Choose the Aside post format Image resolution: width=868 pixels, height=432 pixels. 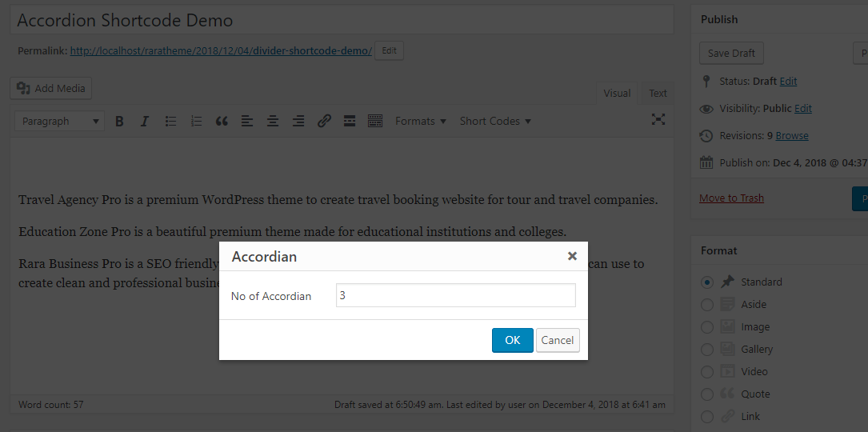[x=706, y=305]
